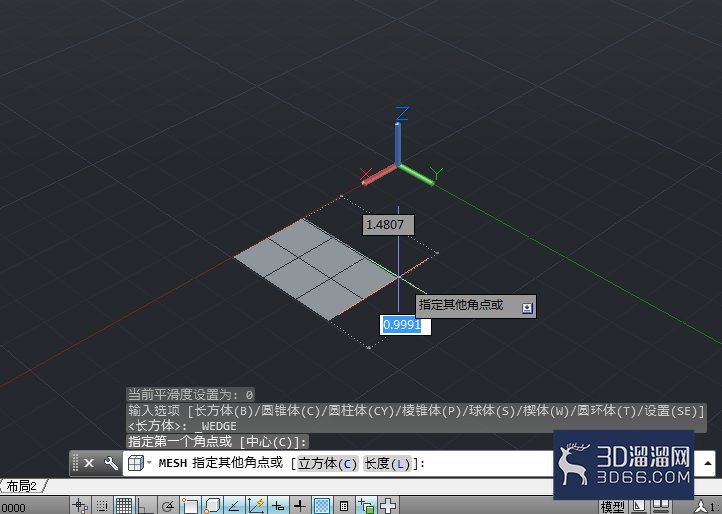
Task: Choose 立方体(C) option in command line
Action: pyautogui.click(x=327, y=463)
